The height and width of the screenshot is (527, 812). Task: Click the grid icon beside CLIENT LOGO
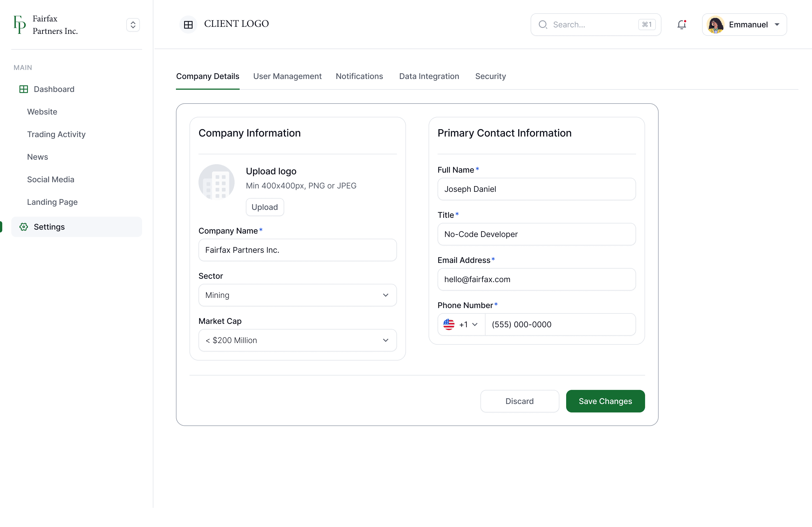click(188, 25)
